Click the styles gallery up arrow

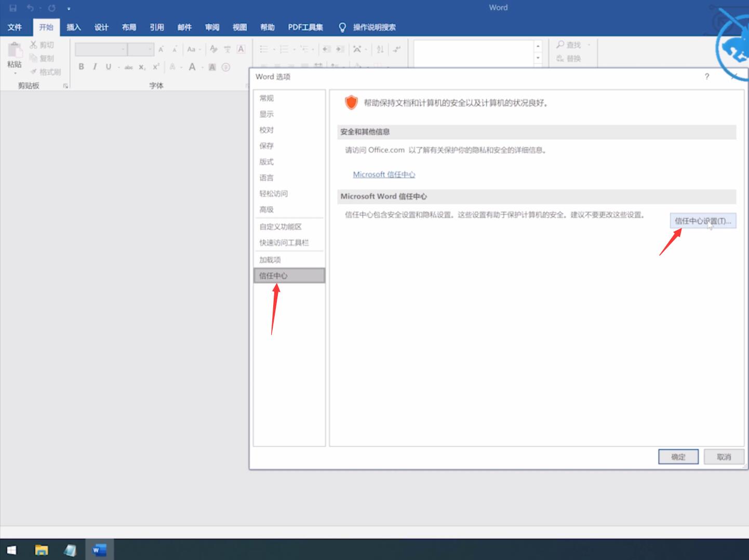(538, 46)
